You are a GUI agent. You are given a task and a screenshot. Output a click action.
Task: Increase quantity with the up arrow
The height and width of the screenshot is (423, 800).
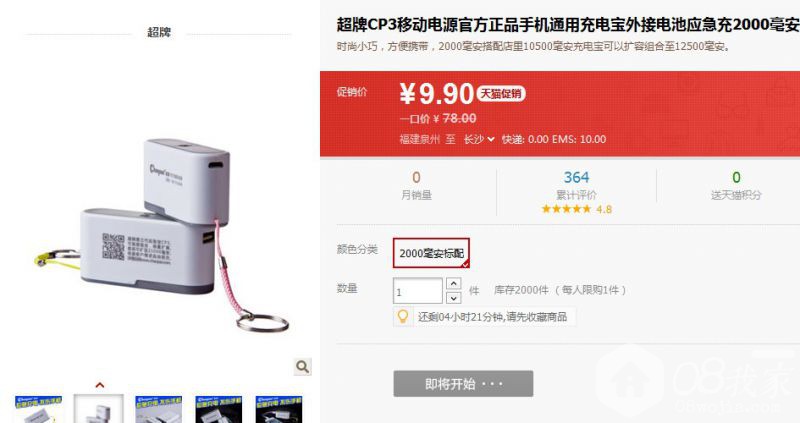point(454,283)
